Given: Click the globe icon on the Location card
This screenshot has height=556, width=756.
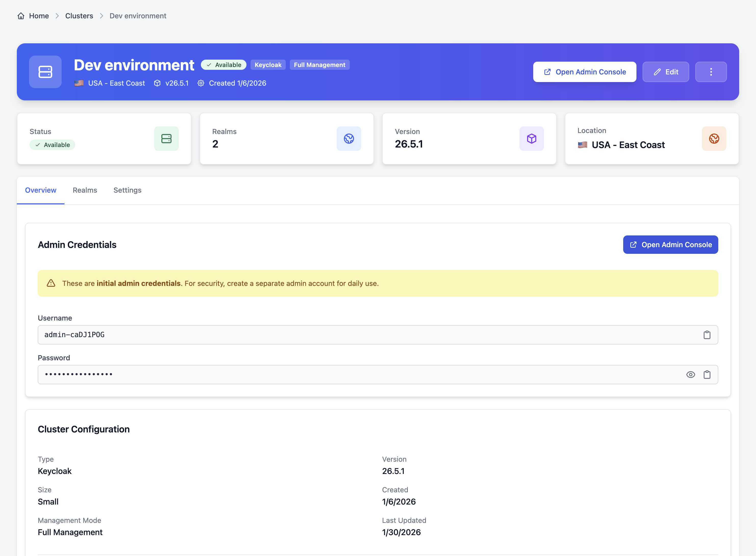Looking at the screenshot, I should tap(714, 138).
